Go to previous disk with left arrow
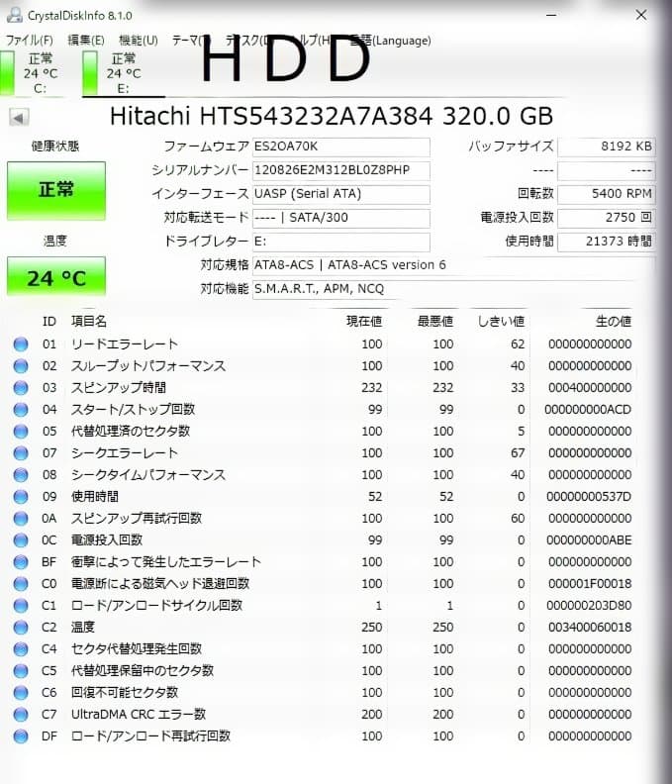672x784 pixels. (19, 118)
